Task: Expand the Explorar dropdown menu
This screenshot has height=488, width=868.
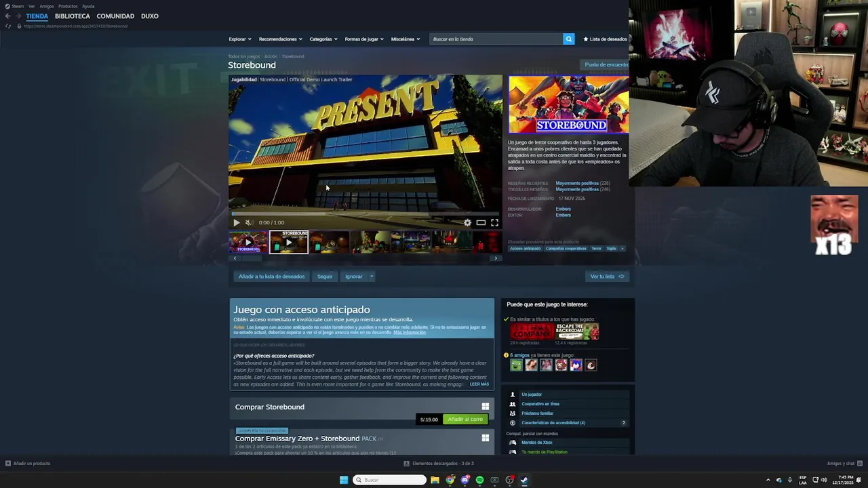Action: coord(239,39)
